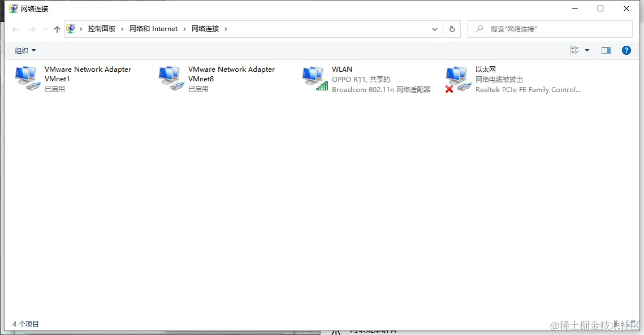Navigate to 控制面板 via breadcrumb
644x335 pixels.
[x=102, y=28]
